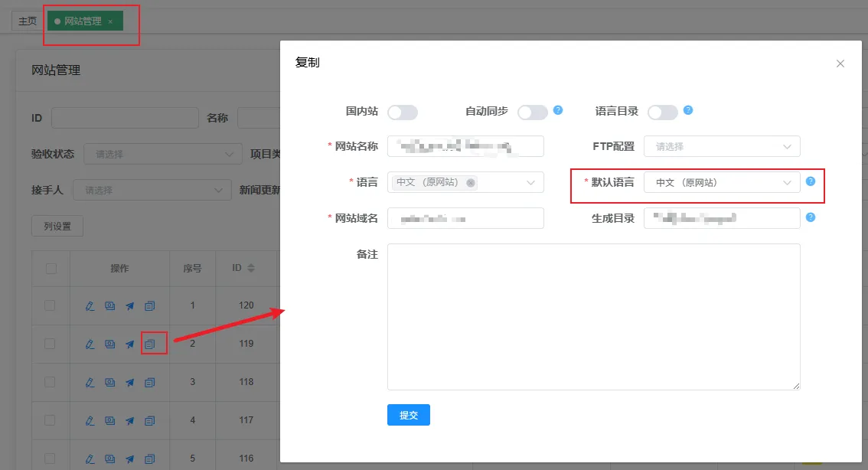
Task: Click the help icon next to 生成目录
Action: 811,218
